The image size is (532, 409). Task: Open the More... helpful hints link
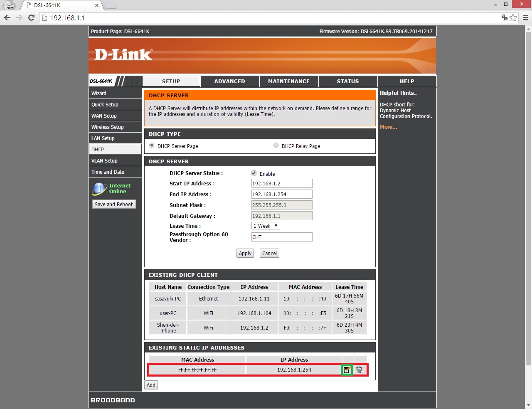(x=389, y=127)
